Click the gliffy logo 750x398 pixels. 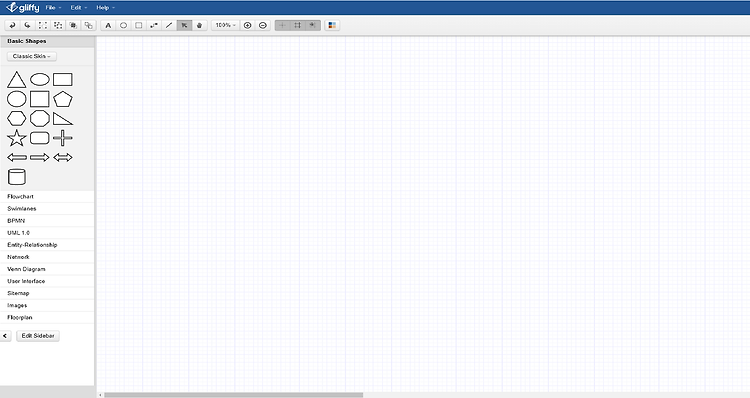22,8
